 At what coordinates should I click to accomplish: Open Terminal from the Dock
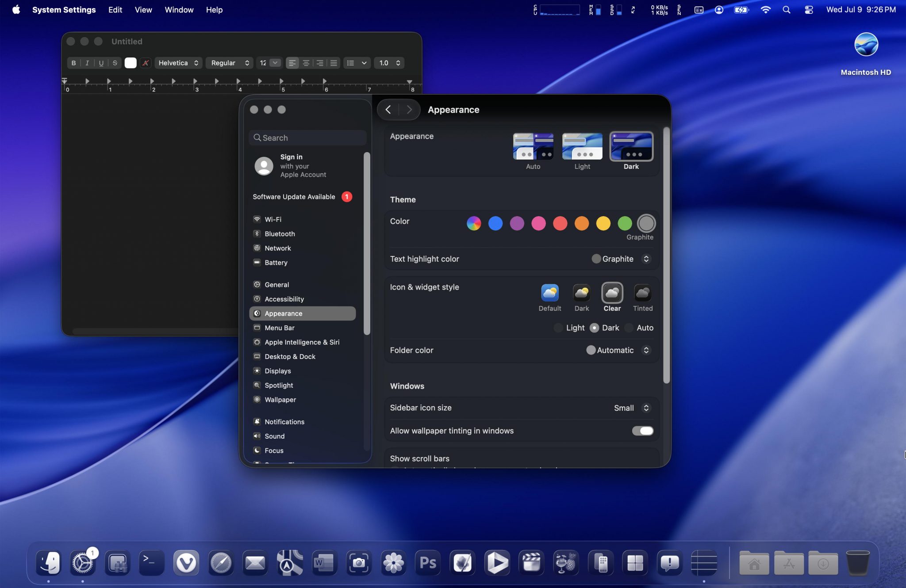coord(151,563)
